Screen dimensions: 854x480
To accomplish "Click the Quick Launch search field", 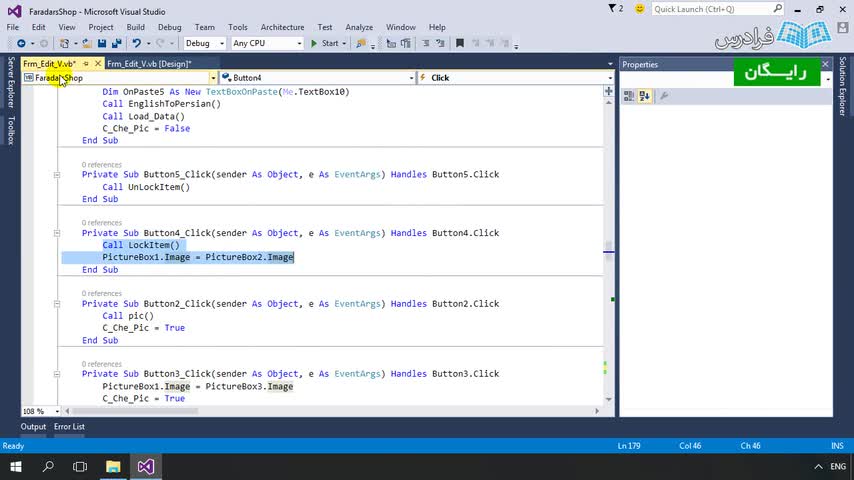I will pyautogui.click(x=706, y=9).
